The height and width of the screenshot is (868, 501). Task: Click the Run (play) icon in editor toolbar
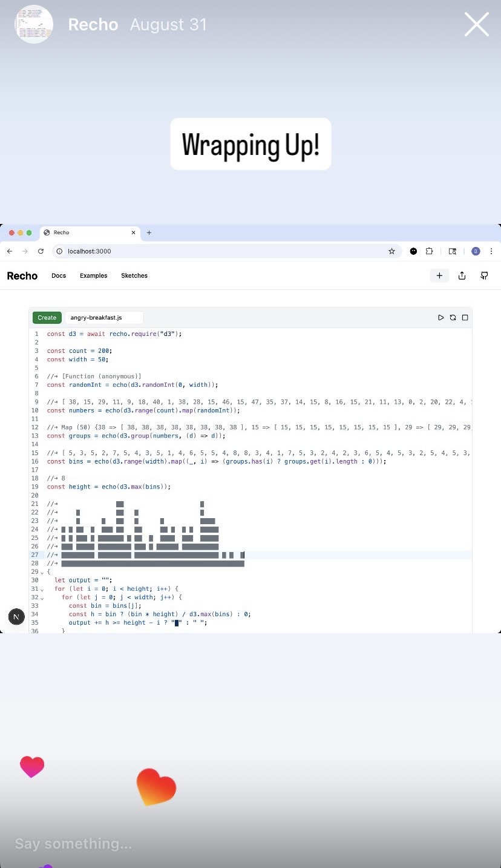[x=440, y=317]
